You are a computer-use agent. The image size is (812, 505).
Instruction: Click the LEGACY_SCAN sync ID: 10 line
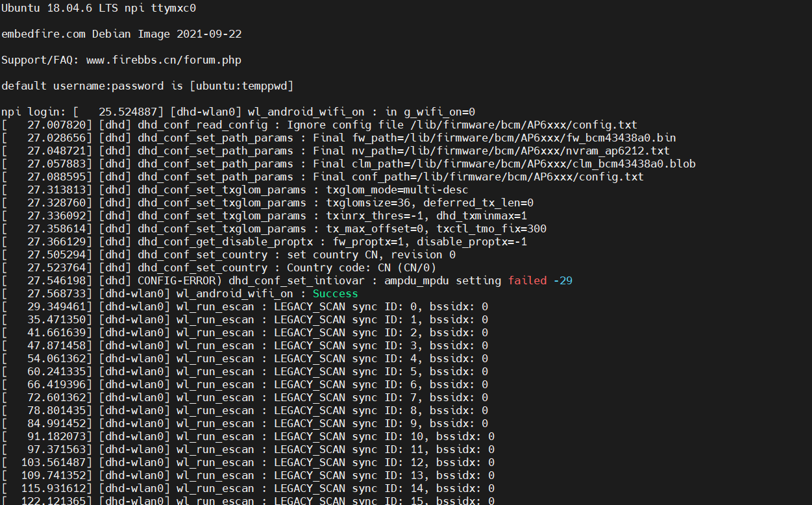248,436
